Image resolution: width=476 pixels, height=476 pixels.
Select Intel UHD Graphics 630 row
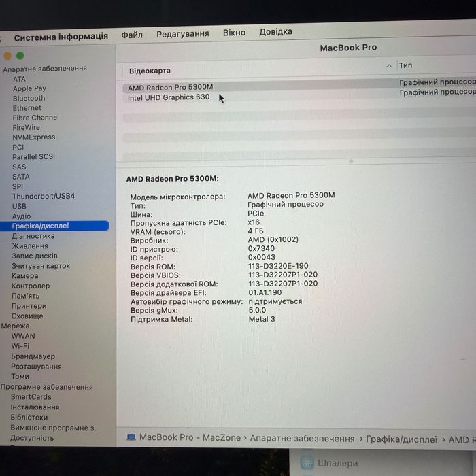pos(299,96)
